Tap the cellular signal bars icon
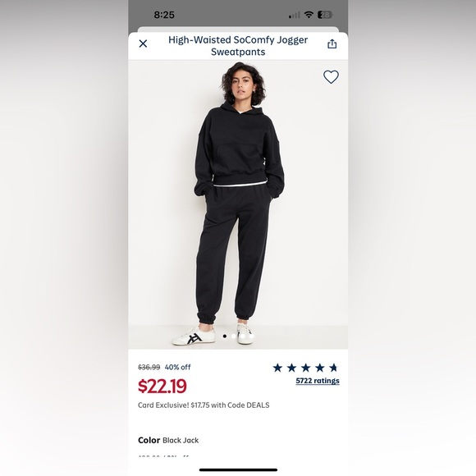Viewport: 476px width, 476px height. click(x=294, y=15)
